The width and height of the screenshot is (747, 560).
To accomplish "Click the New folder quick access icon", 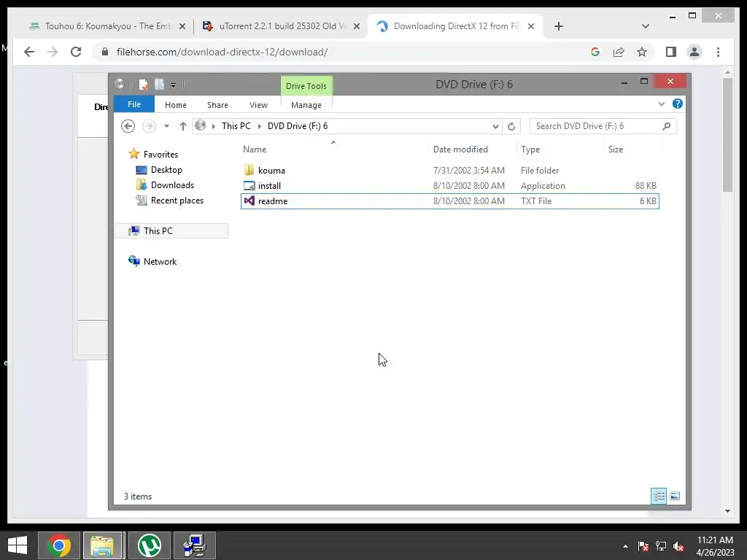I will pos(159,85).
